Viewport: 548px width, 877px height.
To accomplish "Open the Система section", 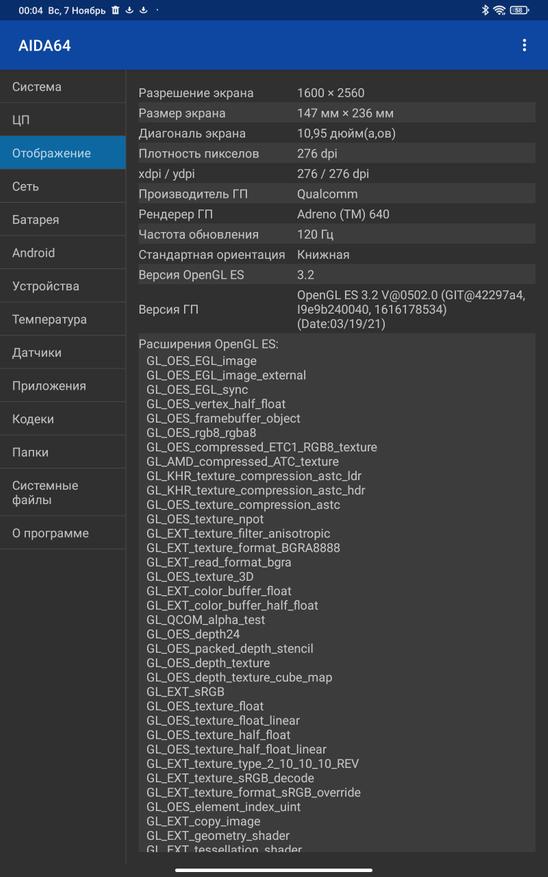I will pyautogui.click(x=63, y=87).
